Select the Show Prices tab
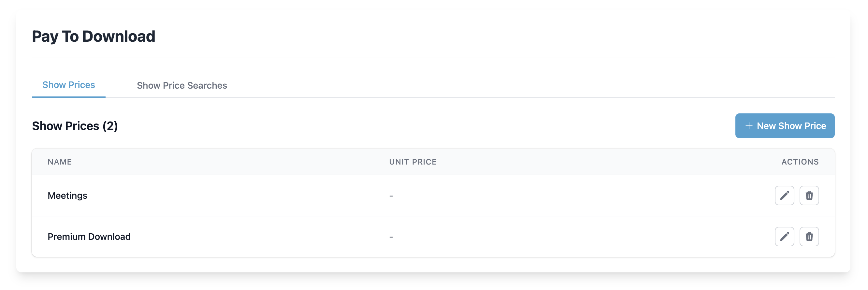 tap(69, 85)
